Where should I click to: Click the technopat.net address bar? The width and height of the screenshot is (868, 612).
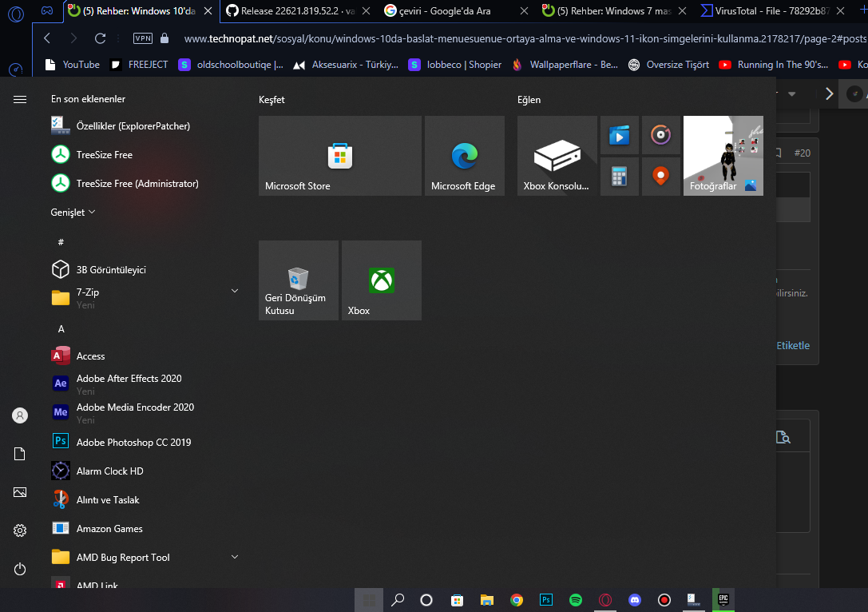coord(523,39)
